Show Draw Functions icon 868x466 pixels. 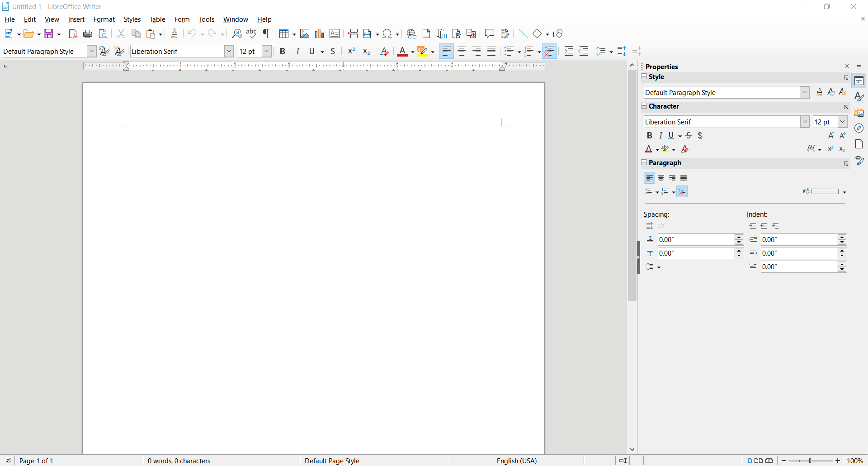[x=558, y=33]
